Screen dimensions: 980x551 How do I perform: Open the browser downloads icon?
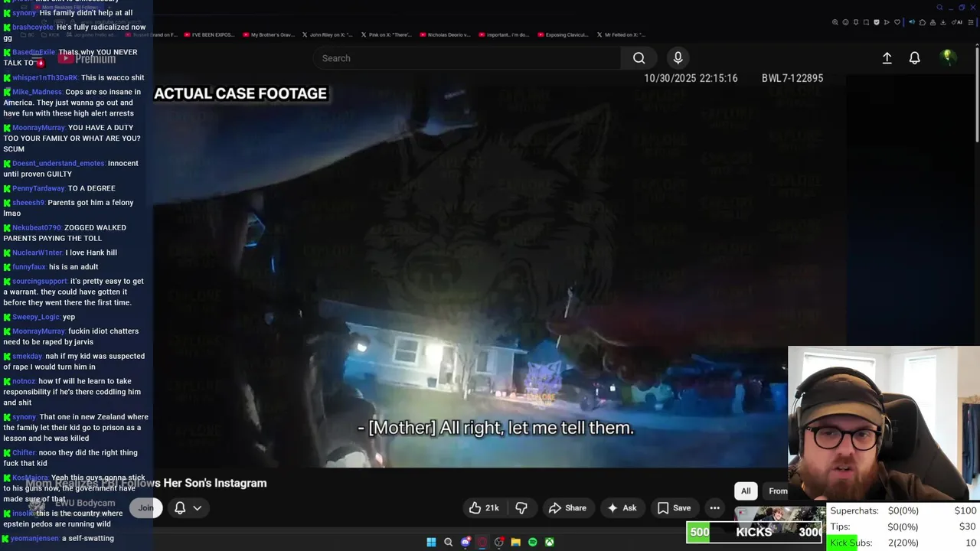coord(943,22)
